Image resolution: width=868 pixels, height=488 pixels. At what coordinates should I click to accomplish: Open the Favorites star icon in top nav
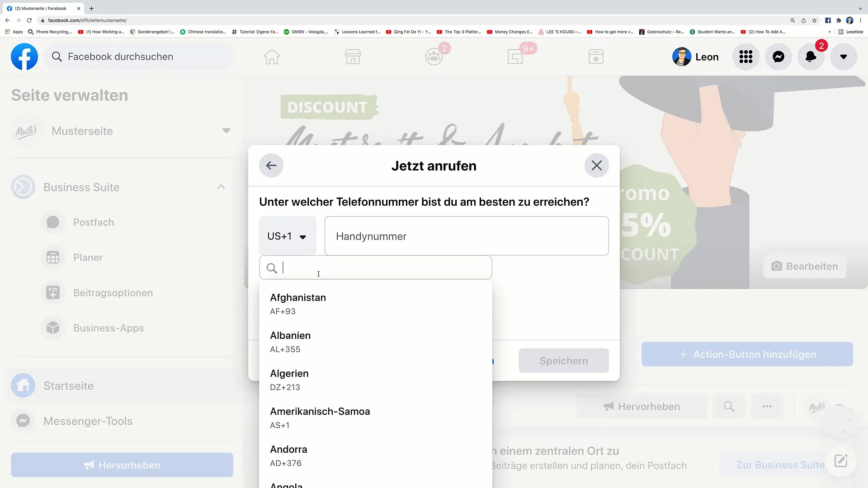point(596,56)
